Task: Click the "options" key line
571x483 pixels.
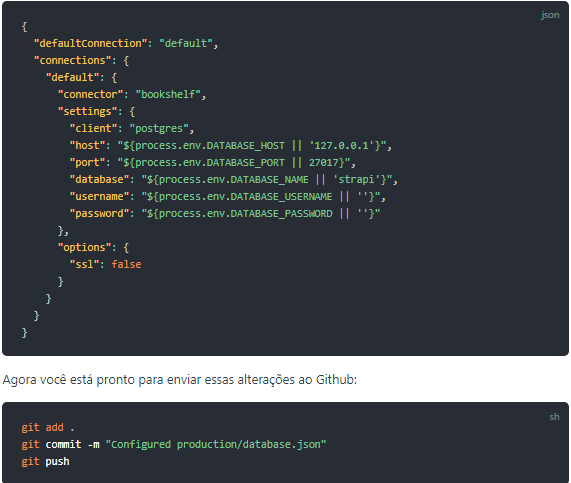Action: (x=94, y=248)
